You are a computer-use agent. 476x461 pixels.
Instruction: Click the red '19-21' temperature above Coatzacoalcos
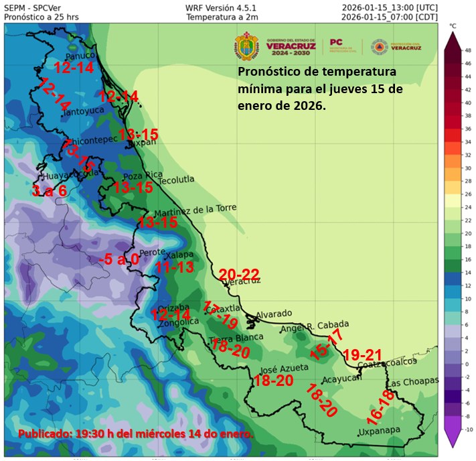coord(362,354)
